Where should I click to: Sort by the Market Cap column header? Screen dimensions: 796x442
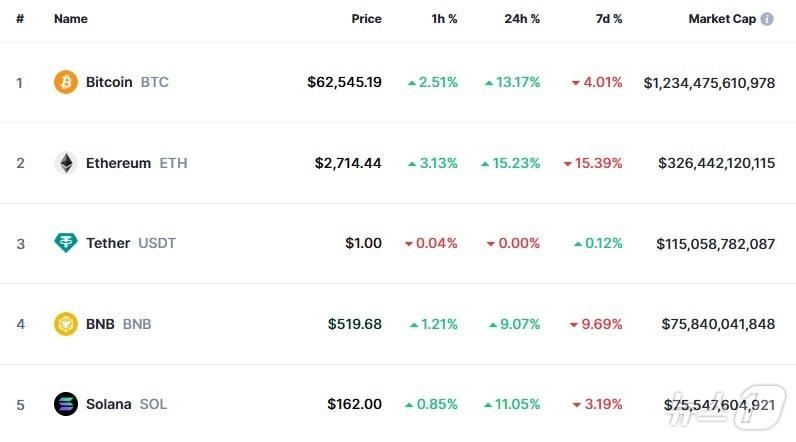721,19
